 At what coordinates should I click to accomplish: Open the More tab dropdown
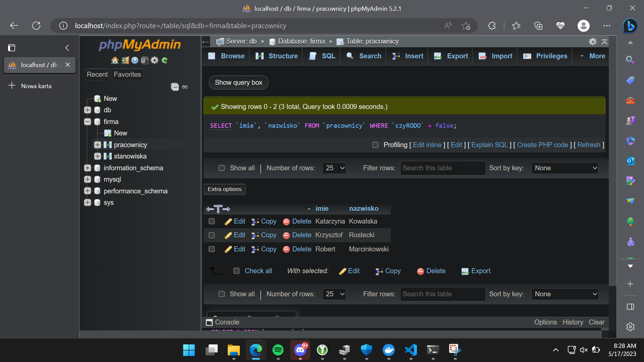(593, 56)
